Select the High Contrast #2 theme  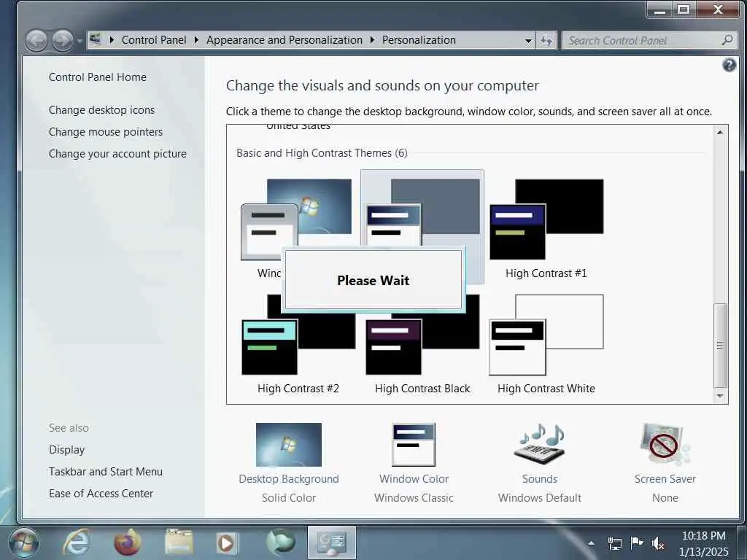coord(298,344)
